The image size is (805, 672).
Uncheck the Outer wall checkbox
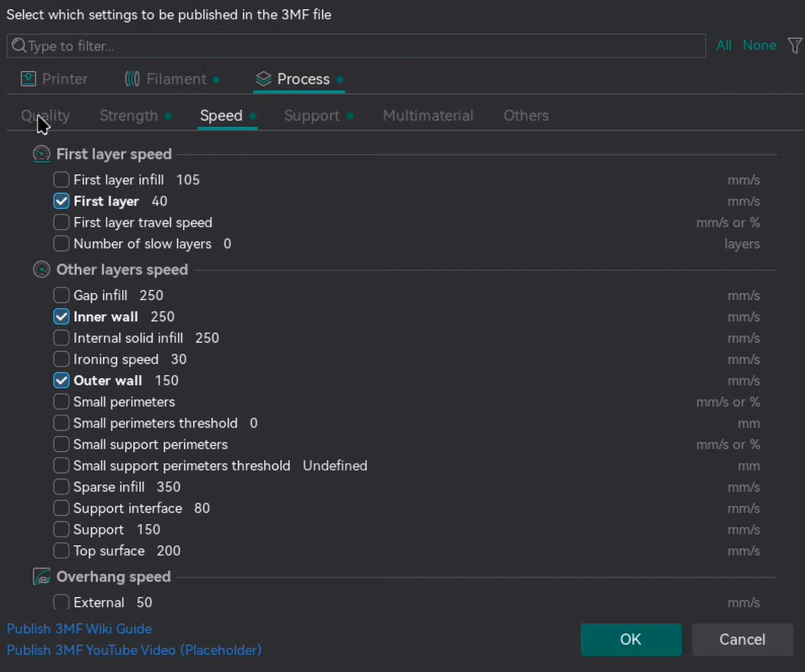click(x=61, y=381)
